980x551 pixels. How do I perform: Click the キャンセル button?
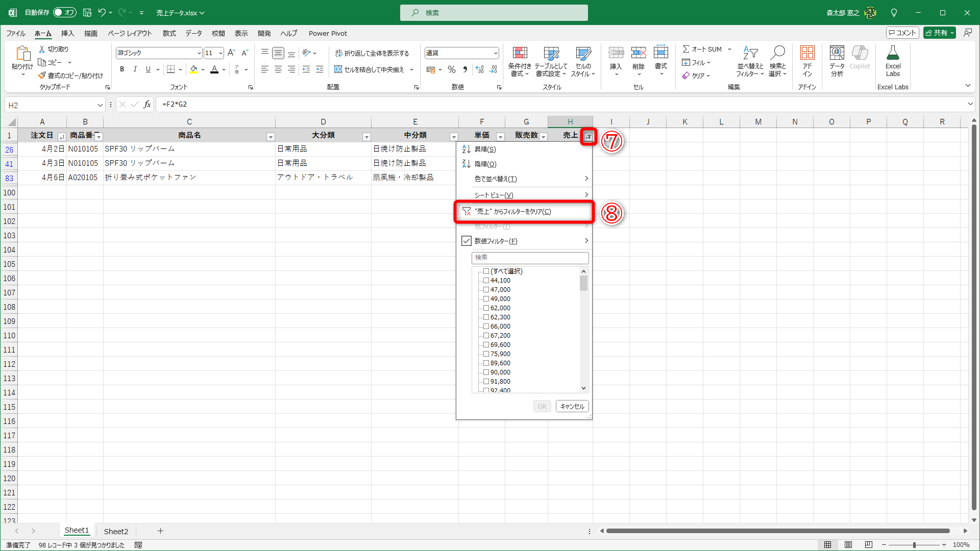[572, 407]
